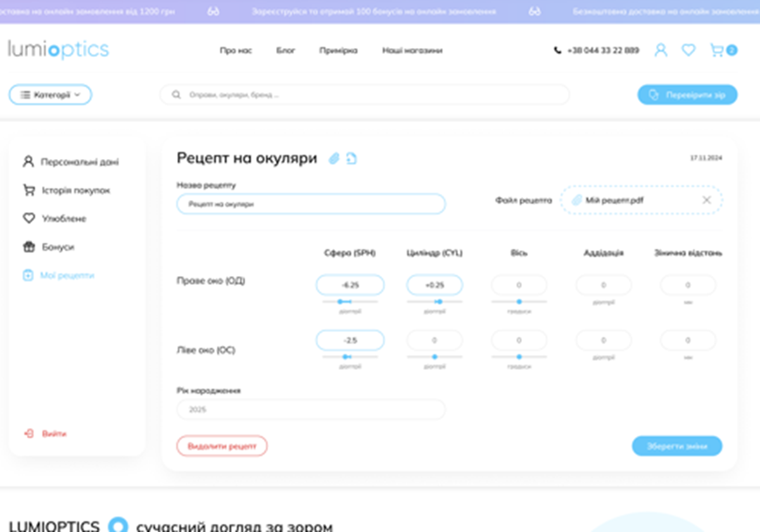The image size is (760, 532).
Task: Click left eye Зінична відстань field
Action: (x=688, y=340)
